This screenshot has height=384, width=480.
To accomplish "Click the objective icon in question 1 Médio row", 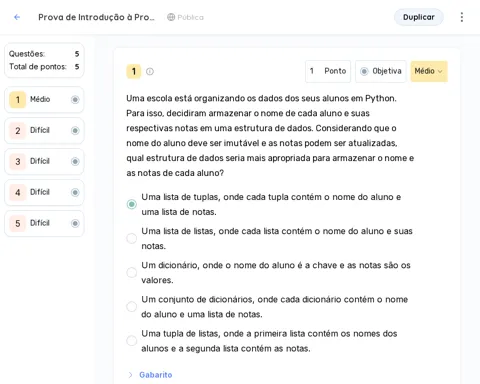I will (x=75, y=99).
